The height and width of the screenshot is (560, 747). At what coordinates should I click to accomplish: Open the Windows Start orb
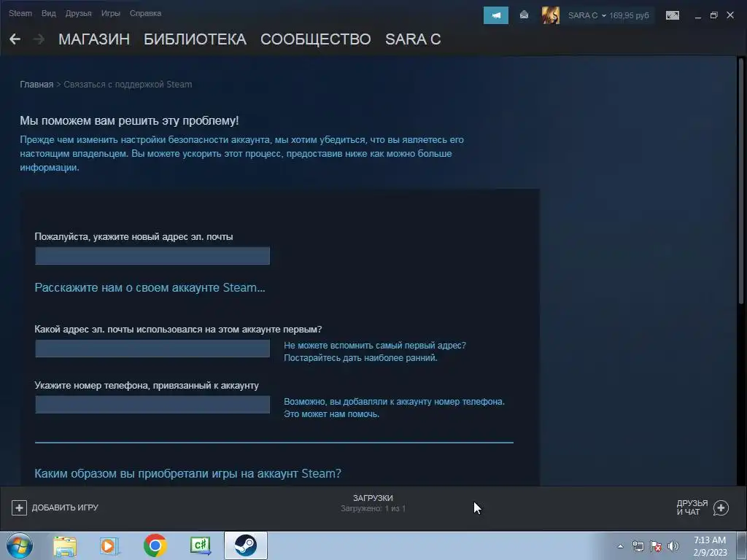20,545
